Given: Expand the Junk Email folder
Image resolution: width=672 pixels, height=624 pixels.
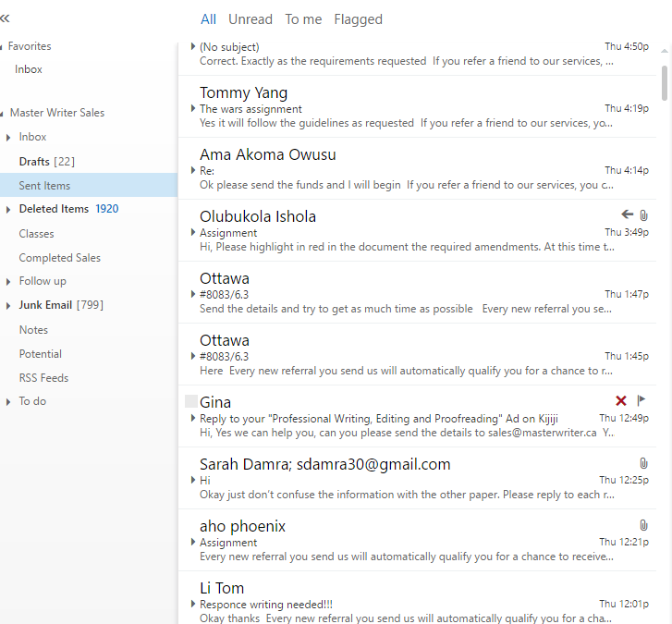Looking at the screenshot, I should click(8, 306).
